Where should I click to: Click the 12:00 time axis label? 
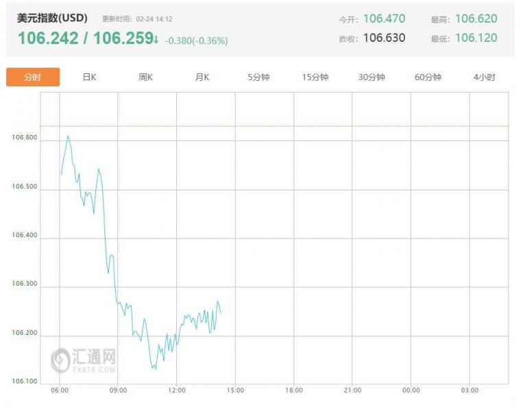177,390
